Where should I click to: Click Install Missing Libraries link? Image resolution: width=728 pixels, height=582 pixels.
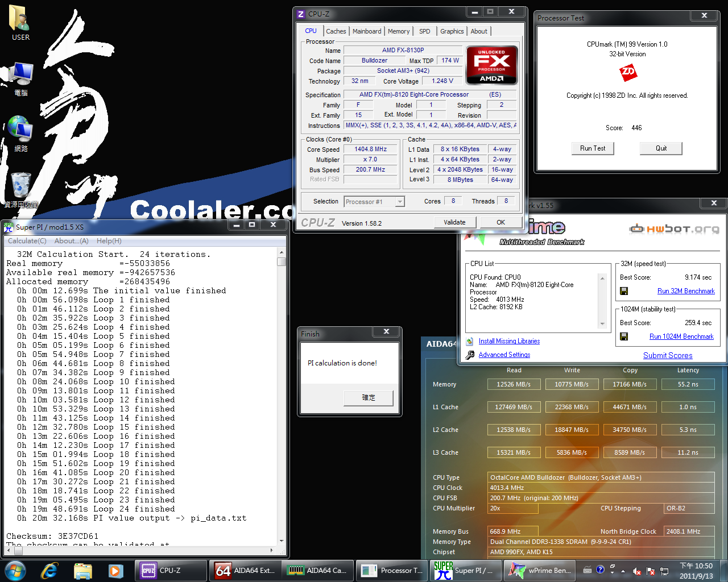tap(509, 341)
